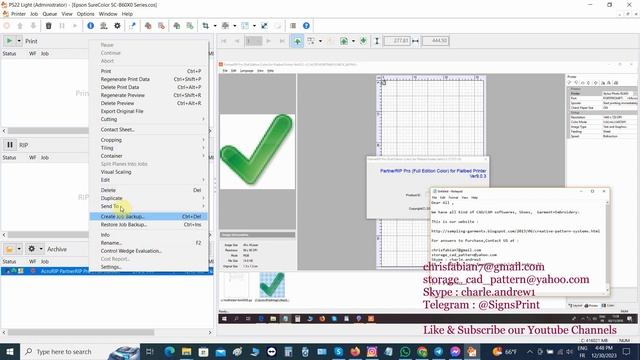
Task: Click the Duplicate menu item
Action: (148, 198)
